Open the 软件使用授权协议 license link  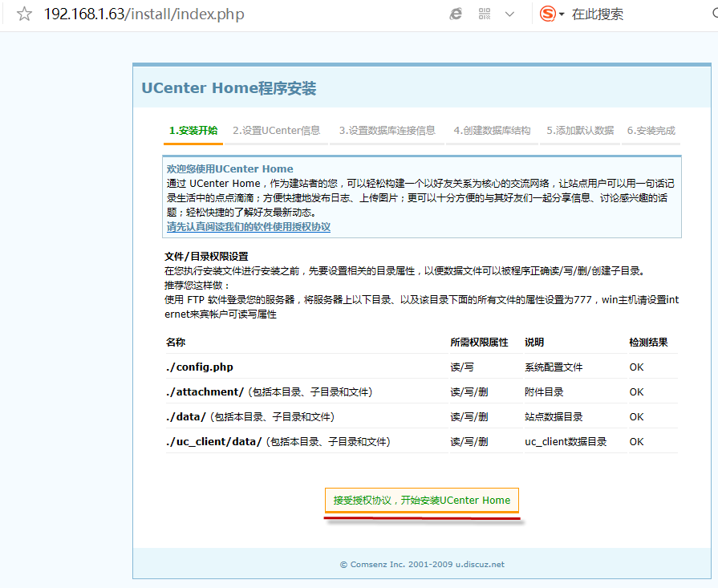(x=249, y=227)
